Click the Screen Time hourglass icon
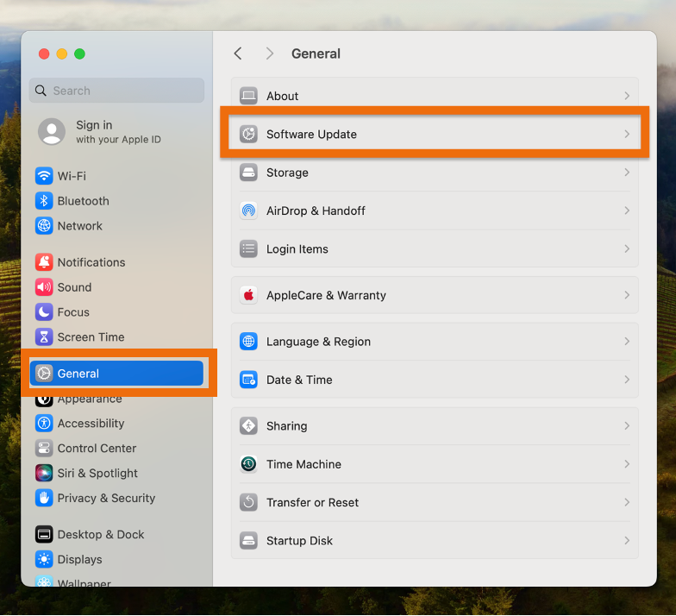Screen dimensions: 676x616 tap(44, 337)
